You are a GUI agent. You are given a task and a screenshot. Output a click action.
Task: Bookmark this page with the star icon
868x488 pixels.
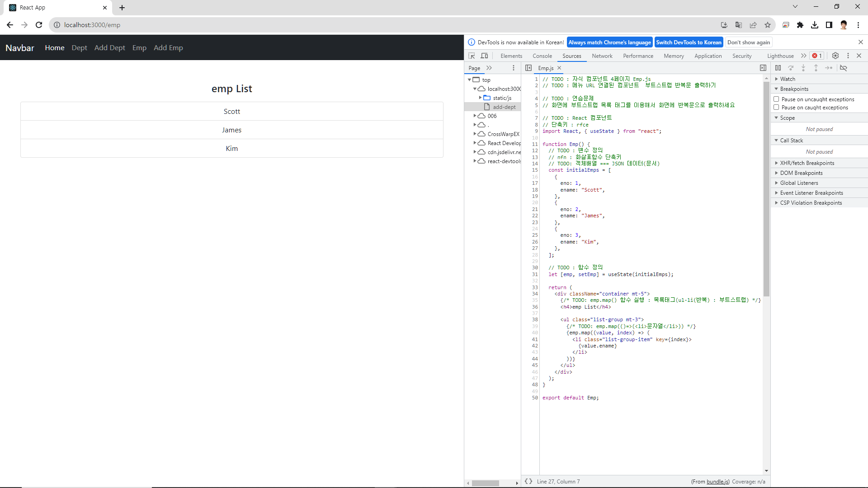[x=768, y=25]
